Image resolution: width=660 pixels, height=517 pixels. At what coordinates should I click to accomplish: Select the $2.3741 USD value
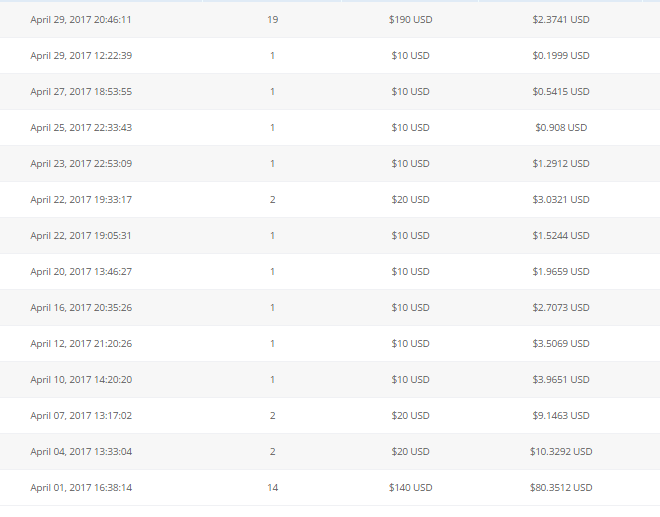[x=561, y=20]
